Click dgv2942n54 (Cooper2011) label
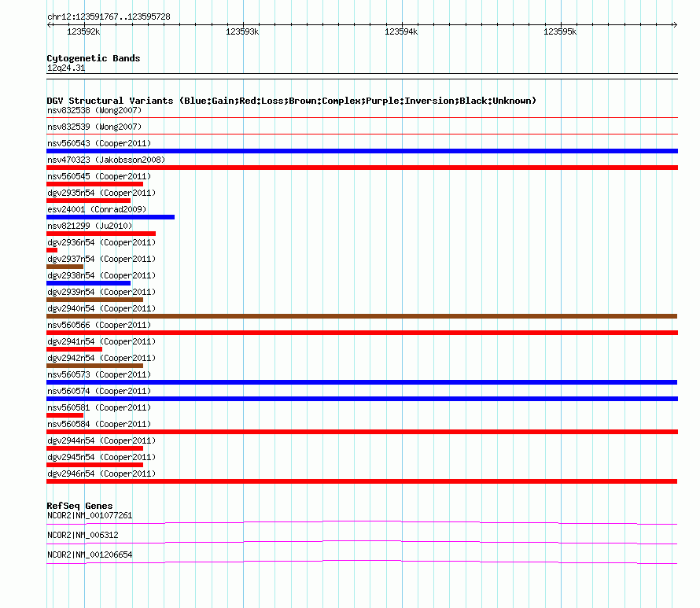Screen dimensions: 700x608 pos(101,358)
